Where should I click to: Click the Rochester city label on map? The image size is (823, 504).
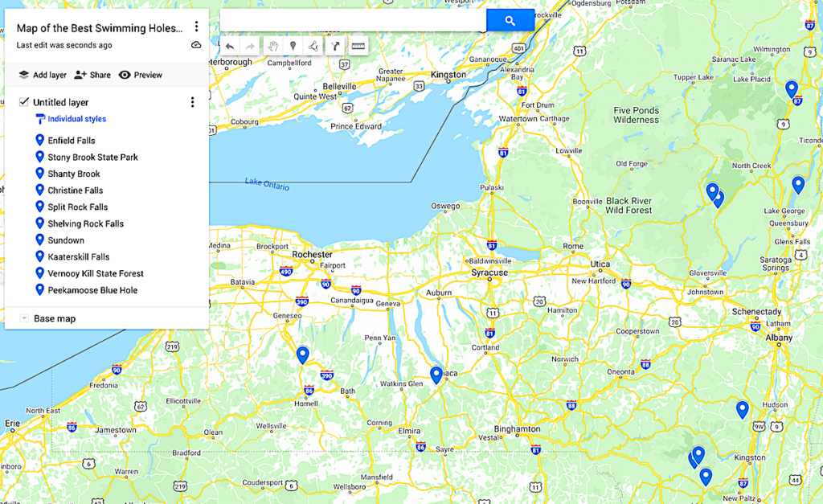(313, 254)
